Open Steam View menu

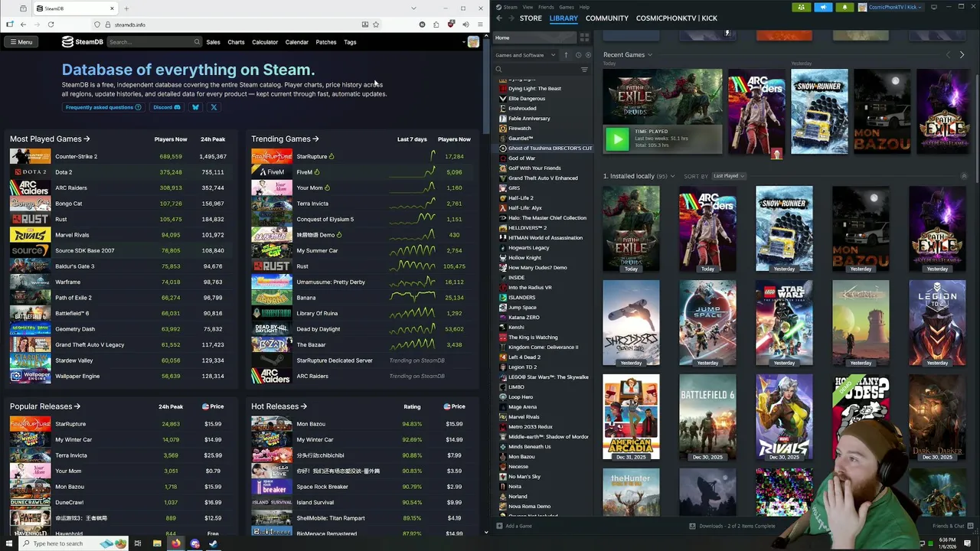click(x=528, y=7)
